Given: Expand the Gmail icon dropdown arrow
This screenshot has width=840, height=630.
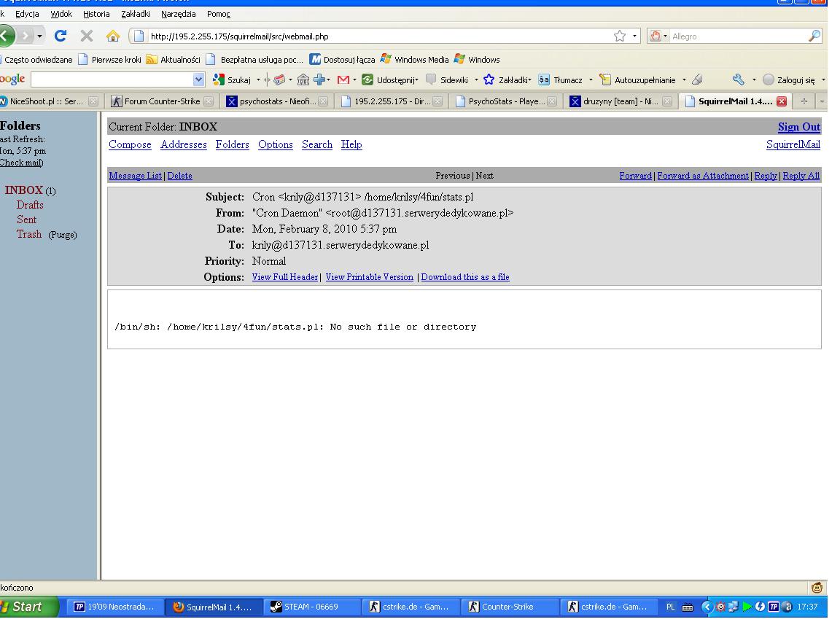Looking at the screenshot, I should pyautogui.click(x=354, y=79).
